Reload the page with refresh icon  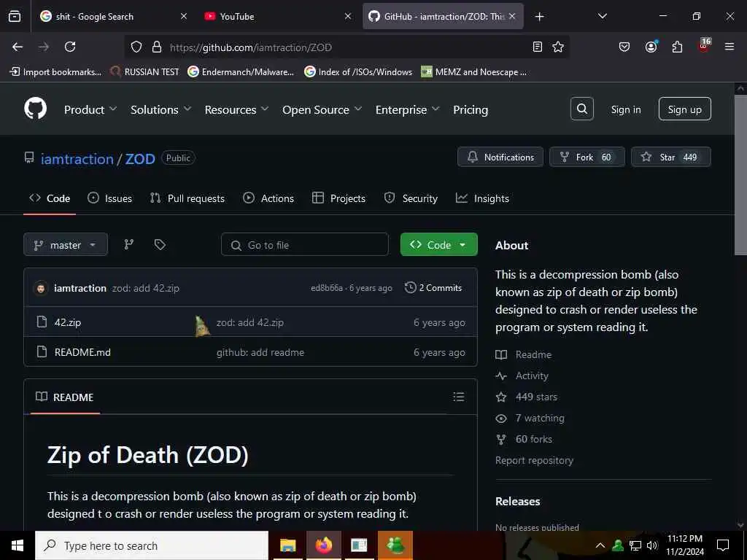click(70, 47)
